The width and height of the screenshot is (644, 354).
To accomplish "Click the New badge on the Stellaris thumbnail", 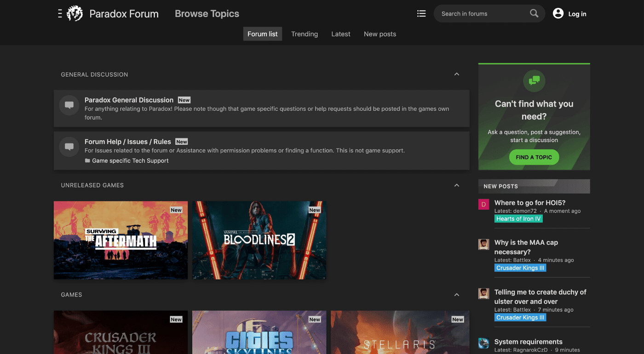I will (458, 320).
